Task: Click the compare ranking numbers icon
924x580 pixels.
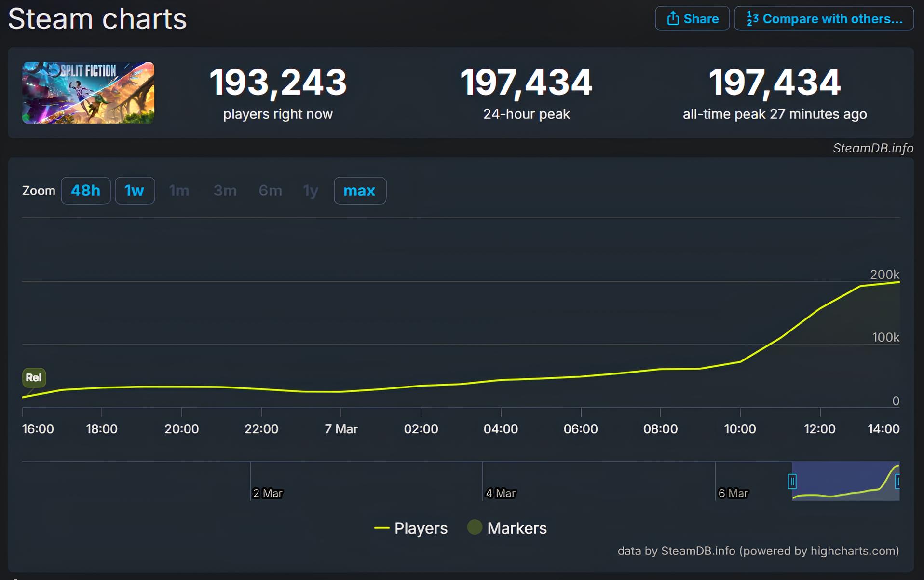Action: (x=752, y=19)
